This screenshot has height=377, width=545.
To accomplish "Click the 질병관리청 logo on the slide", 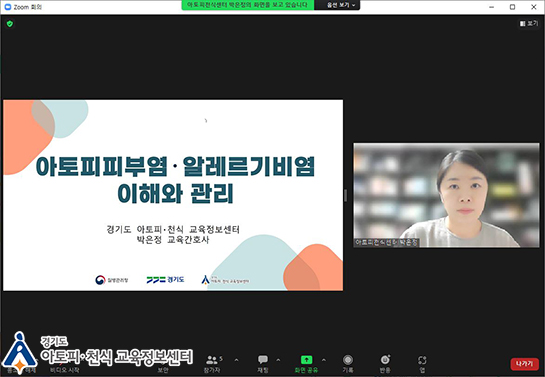I will point(112,280).
